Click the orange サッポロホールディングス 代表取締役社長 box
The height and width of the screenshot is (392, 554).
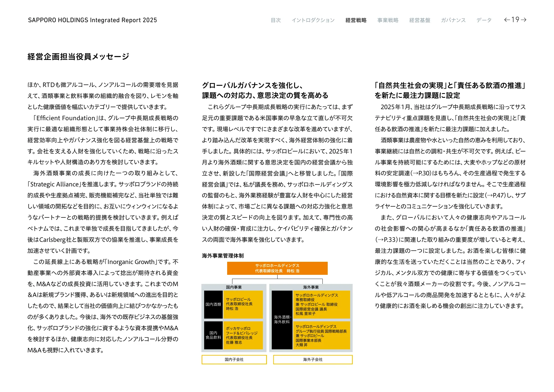click(x=277, y=268)
